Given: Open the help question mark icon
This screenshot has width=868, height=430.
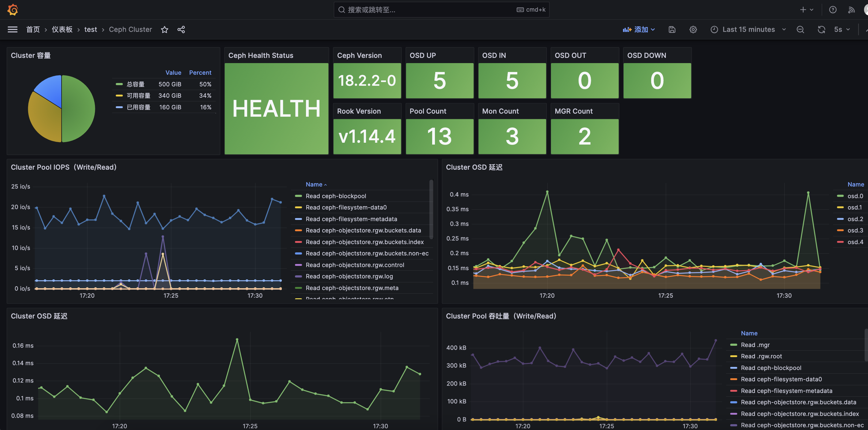Looking at the screenshot, I should [833, 10].
